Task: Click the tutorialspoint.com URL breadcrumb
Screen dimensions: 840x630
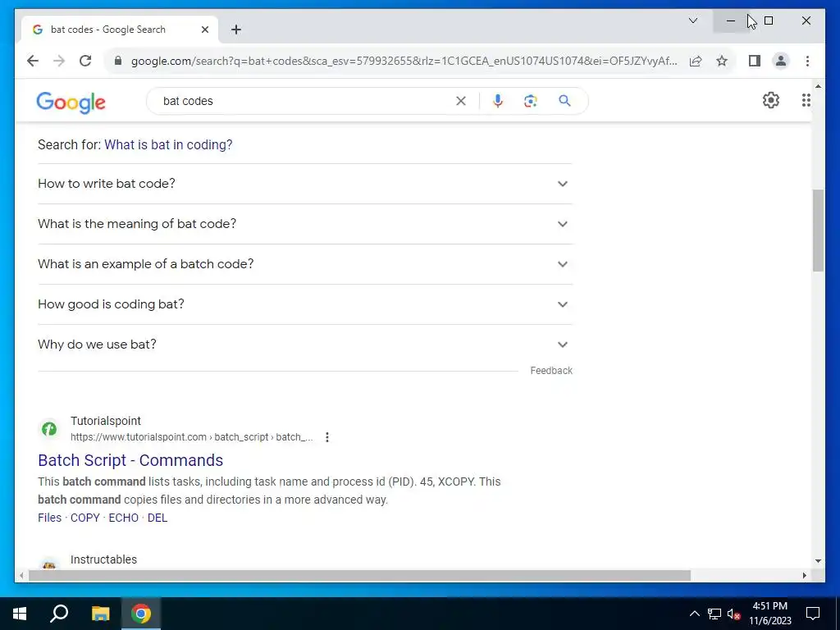Action: (192, 437)
